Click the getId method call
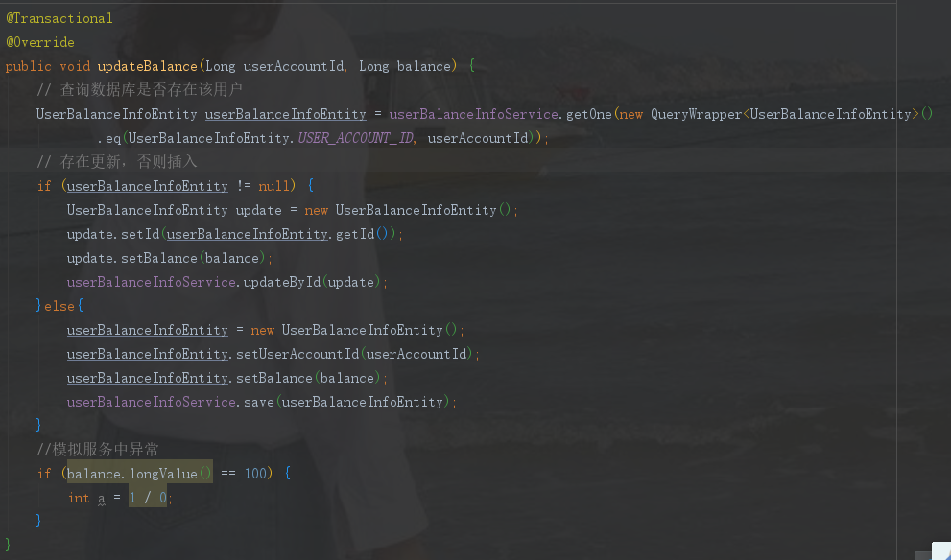The width and height of the screenshot is (951, 560). tap(355, 235)
